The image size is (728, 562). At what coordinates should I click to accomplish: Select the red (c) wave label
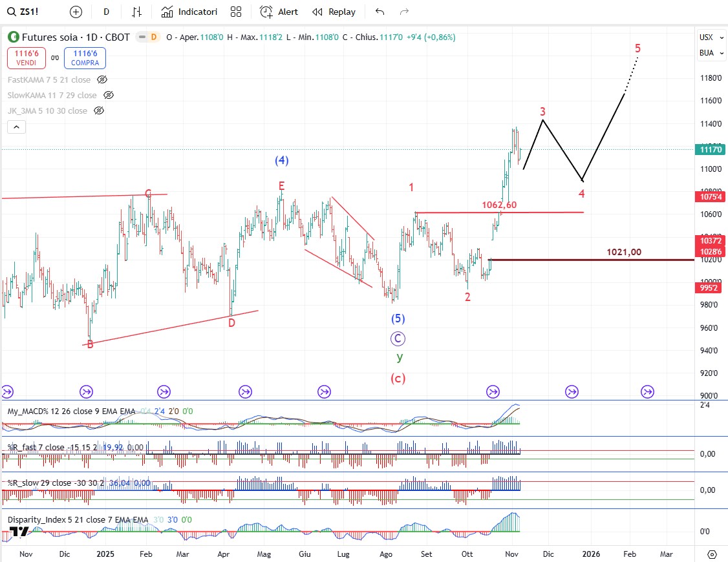pos(398,379)
